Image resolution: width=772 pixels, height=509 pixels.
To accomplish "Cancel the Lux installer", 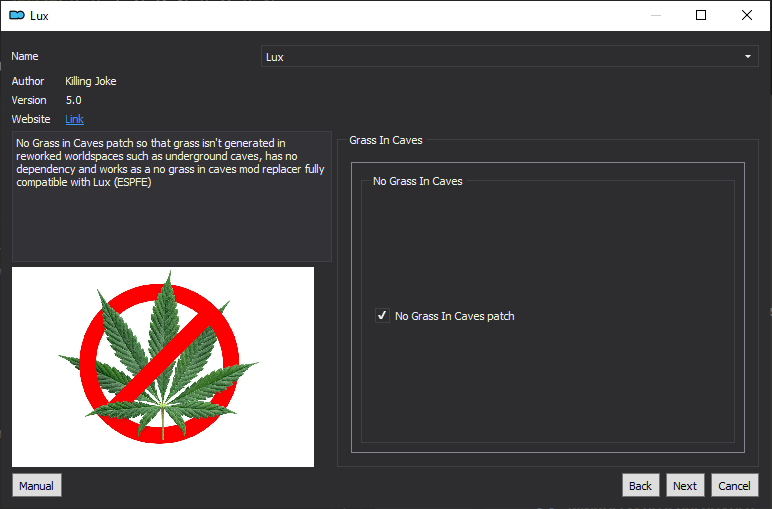I will tap(734, 486).
